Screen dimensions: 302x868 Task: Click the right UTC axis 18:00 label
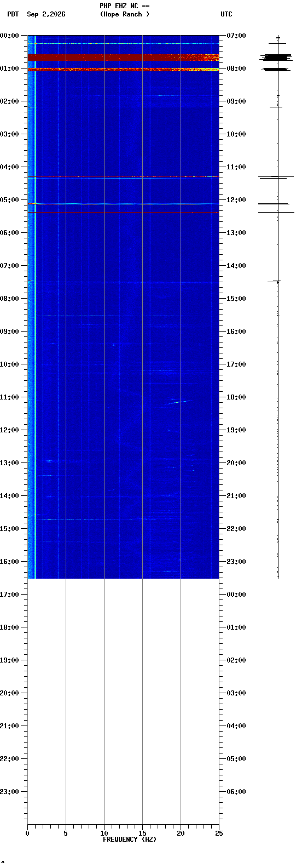click(x=236, y=397)
